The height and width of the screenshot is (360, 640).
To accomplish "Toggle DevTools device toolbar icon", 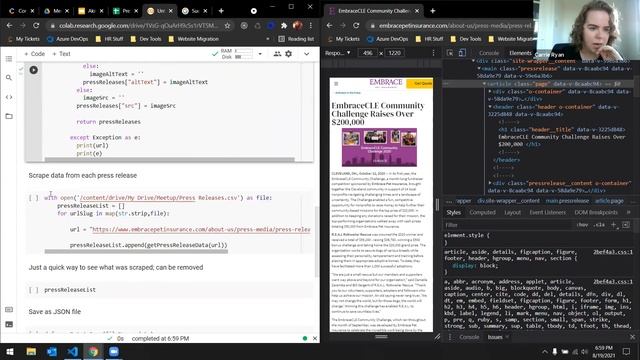I will click(462, 53).
